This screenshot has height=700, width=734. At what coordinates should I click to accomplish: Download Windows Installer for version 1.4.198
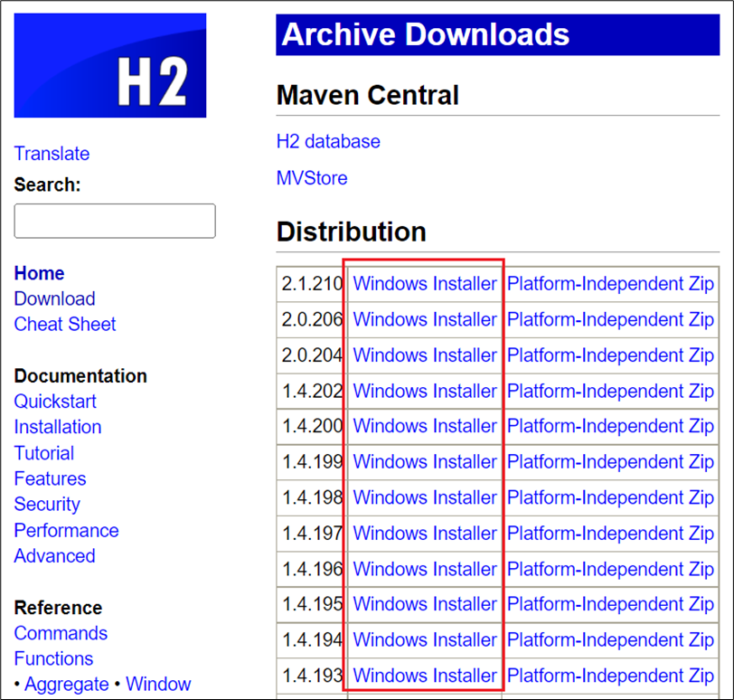click(425, 497)
